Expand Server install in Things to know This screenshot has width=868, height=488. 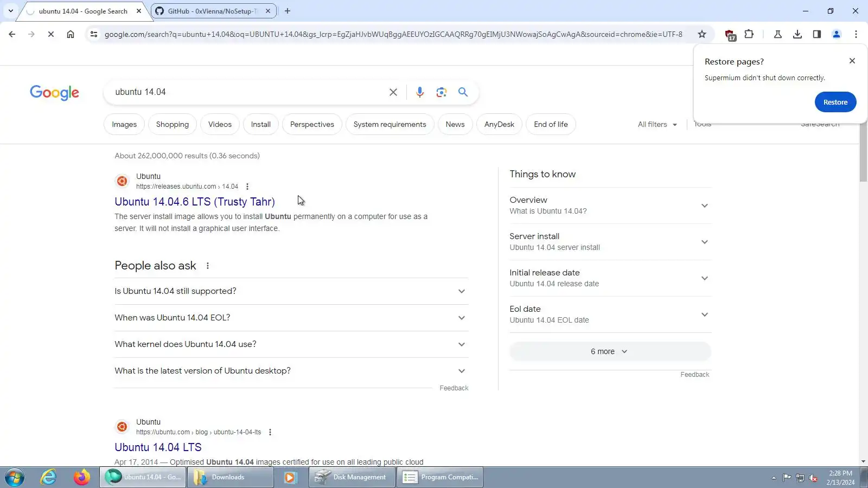tap(610, 242)
